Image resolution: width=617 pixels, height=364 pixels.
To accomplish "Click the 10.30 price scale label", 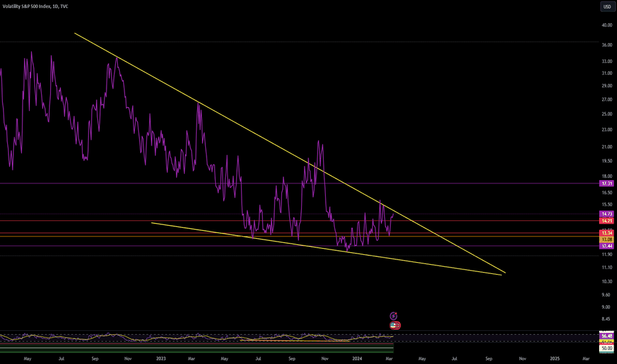I will pyautogui.click(x=606, y=281).
